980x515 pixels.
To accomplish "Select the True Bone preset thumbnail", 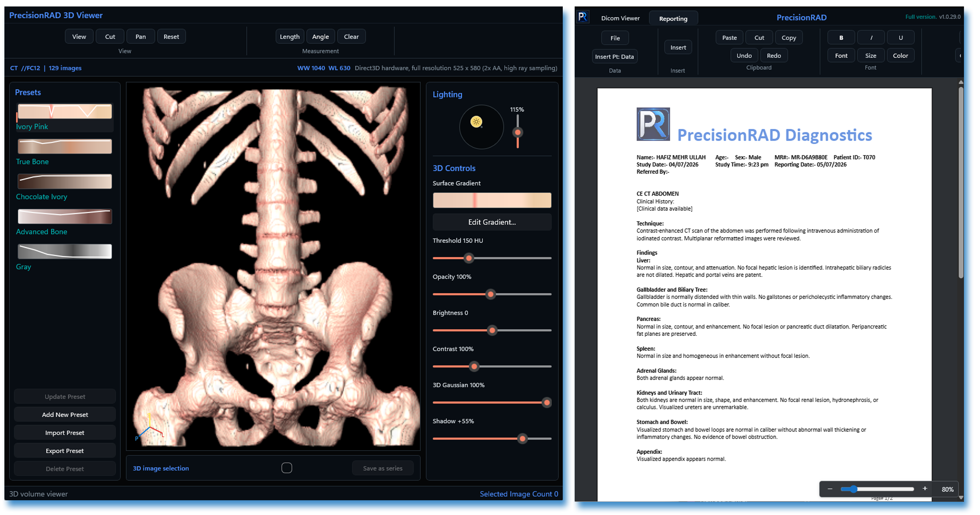I will [65, 146].
